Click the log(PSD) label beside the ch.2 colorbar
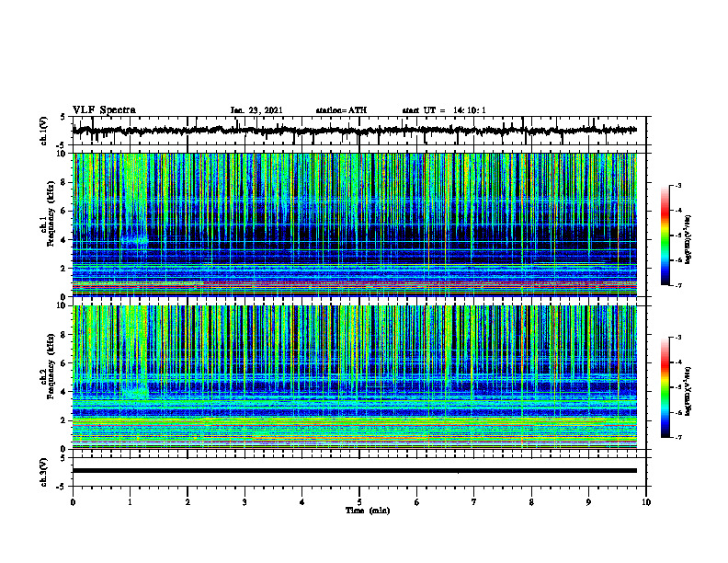The height and width of the screenshot is (563, 728). click(x=688, y=391)
